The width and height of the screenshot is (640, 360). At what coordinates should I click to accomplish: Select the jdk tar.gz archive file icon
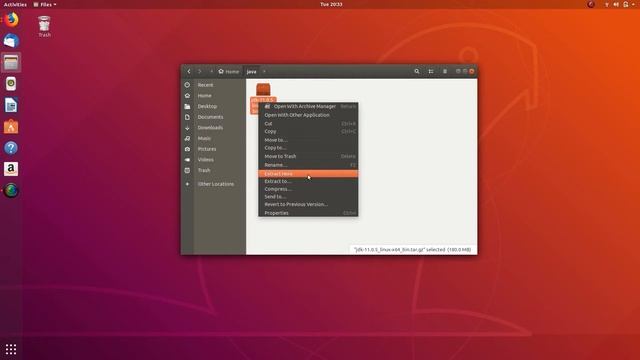coord(263,89)
